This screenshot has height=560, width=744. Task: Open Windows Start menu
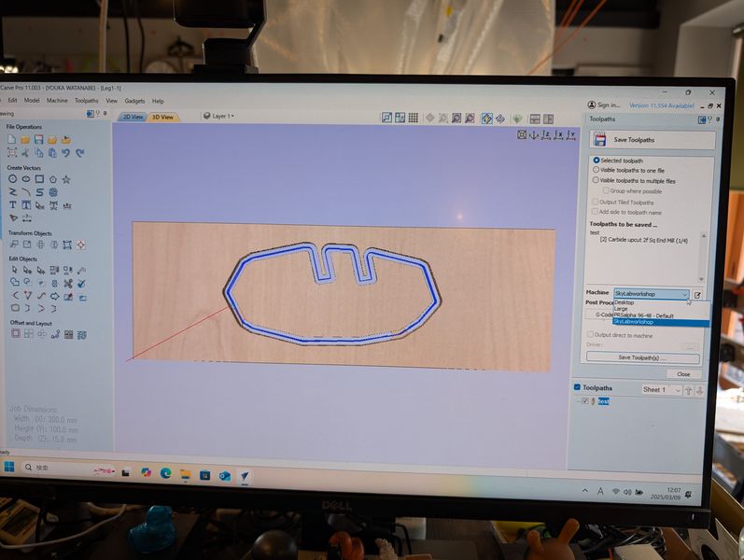pos(9,467)
